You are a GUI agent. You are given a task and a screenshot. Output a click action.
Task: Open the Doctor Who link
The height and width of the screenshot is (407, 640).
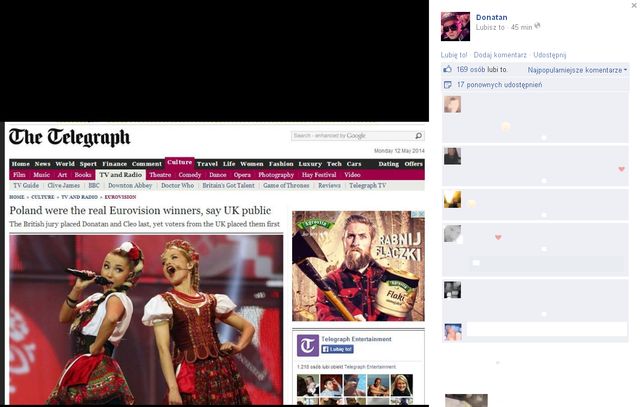tap(177, 185)
